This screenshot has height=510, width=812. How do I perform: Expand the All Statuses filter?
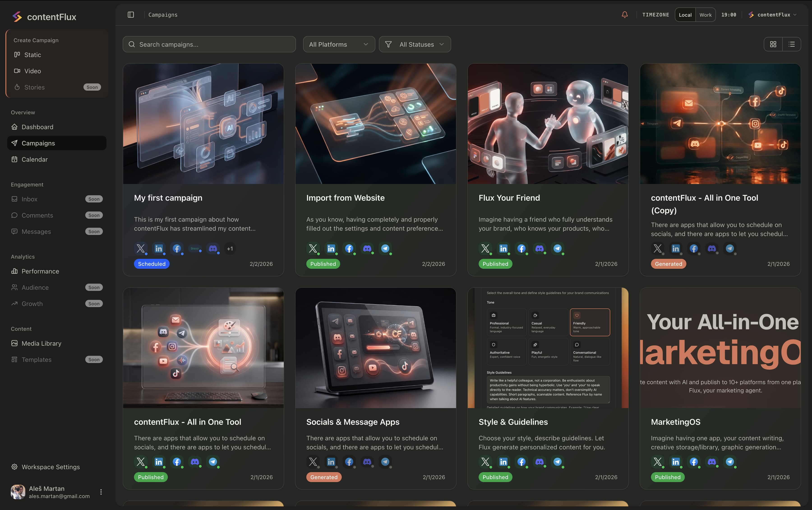pyautogui.click(x=415, y=44)
